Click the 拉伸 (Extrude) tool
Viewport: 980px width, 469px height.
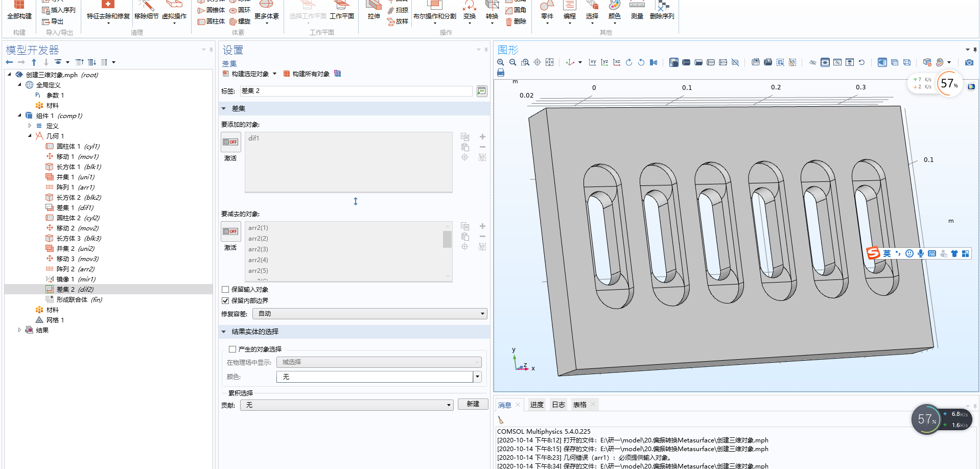(374, 11)
